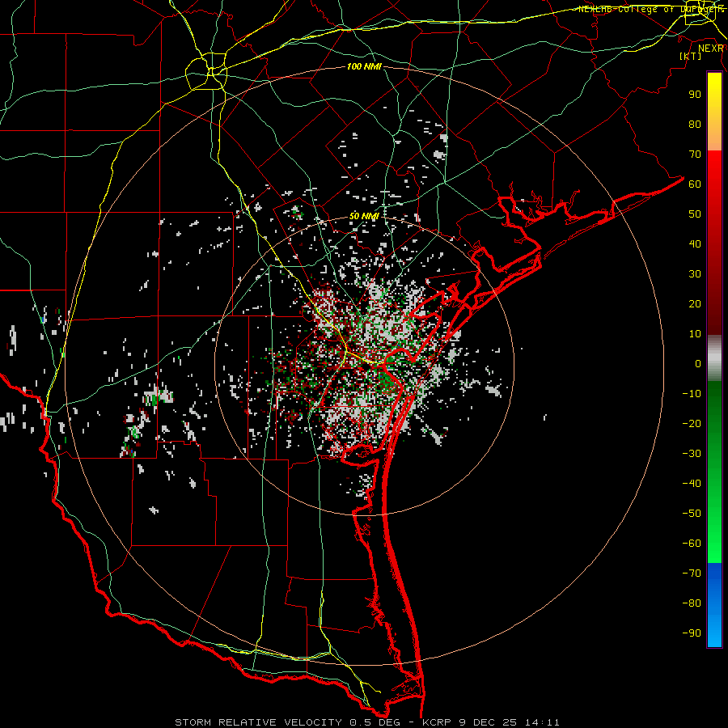Viewport: 728px width, 728px height.
Task: Click the yellow highway loop around the city
Action: (206, 71)
